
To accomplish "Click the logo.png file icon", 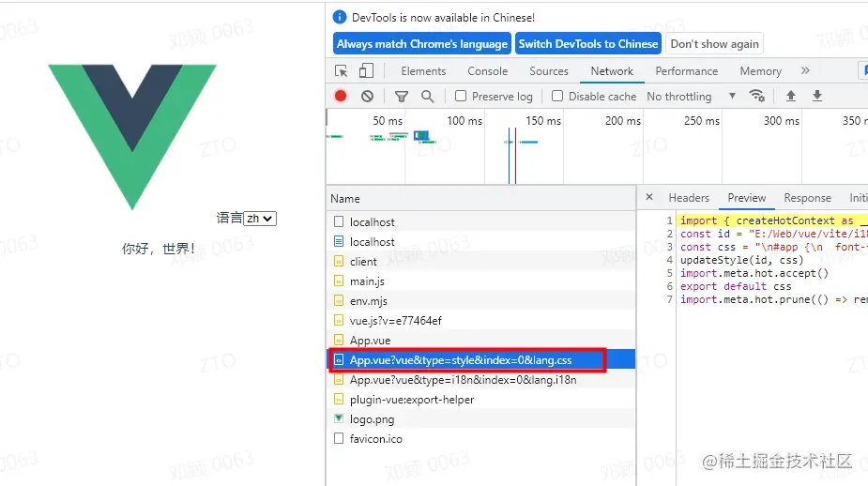I will (x=339, y=419).
